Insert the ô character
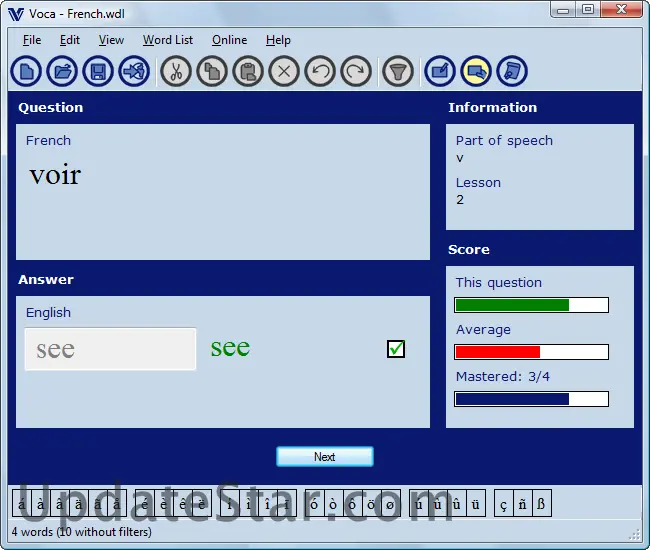The image size is (650, 550). click(352, 503)
